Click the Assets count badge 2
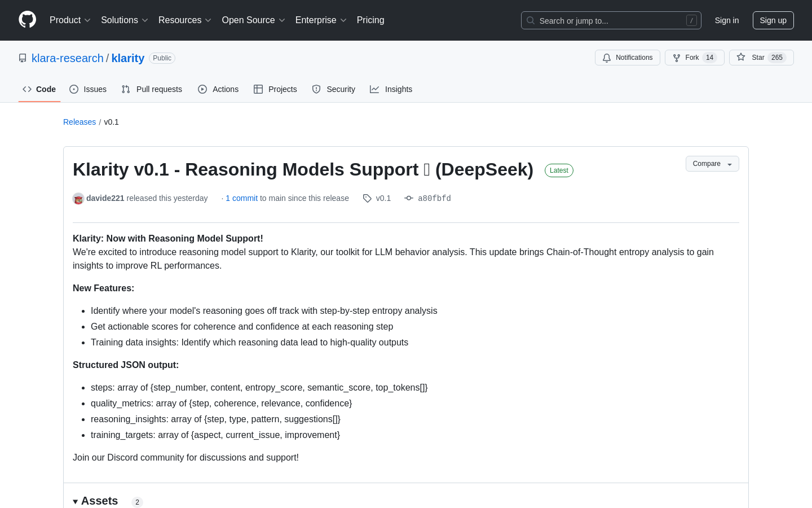 [137, 502]
